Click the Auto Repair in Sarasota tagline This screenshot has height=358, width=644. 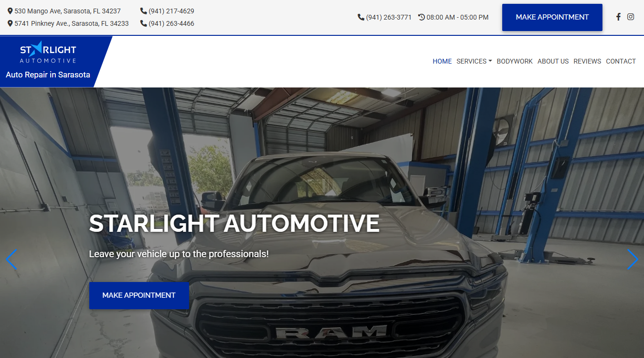(48, 75)
